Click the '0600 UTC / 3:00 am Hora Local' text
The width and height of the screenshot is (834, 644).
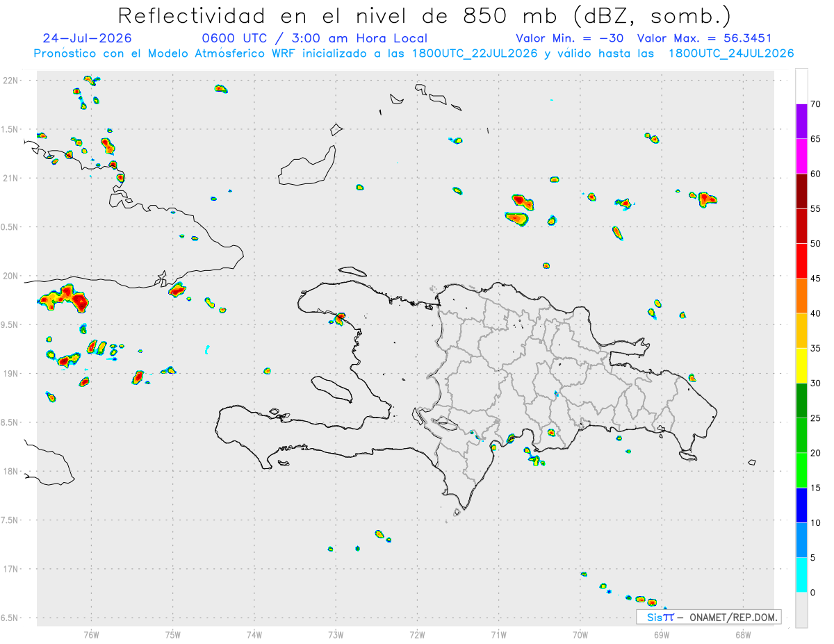[x=314, y=38]
